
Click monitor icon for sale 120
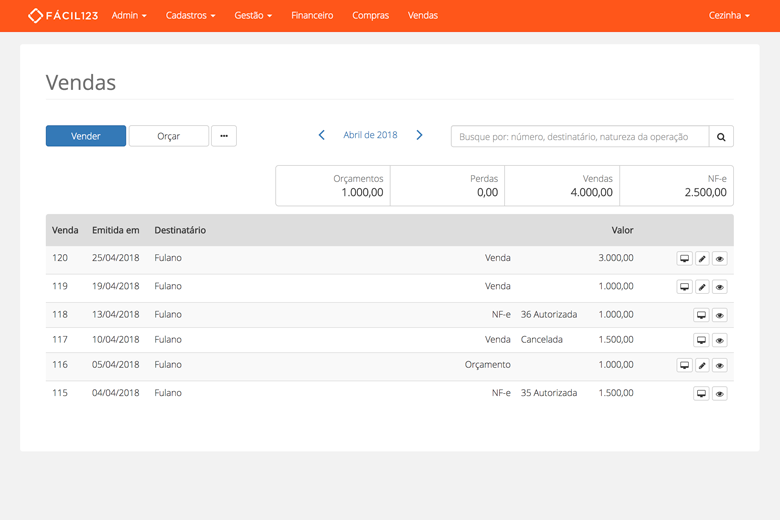click(x=684, y=259)
